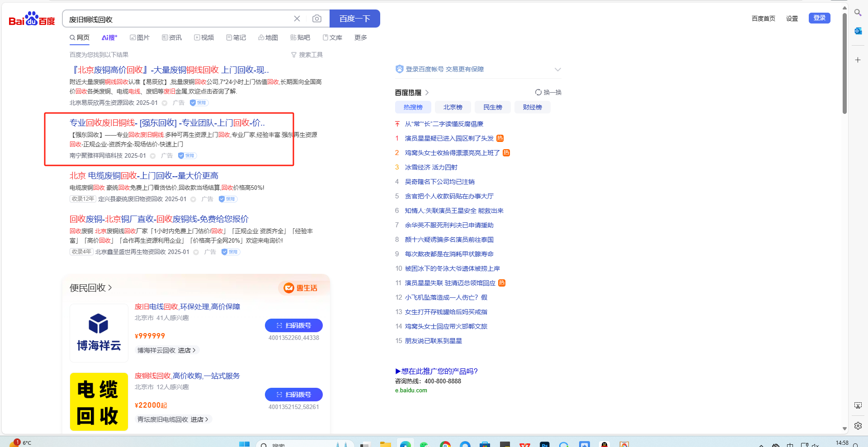This screenshot has width=868, height=447.
Task: Click the blue 登录 button
Action: click(x=819, y=18)
